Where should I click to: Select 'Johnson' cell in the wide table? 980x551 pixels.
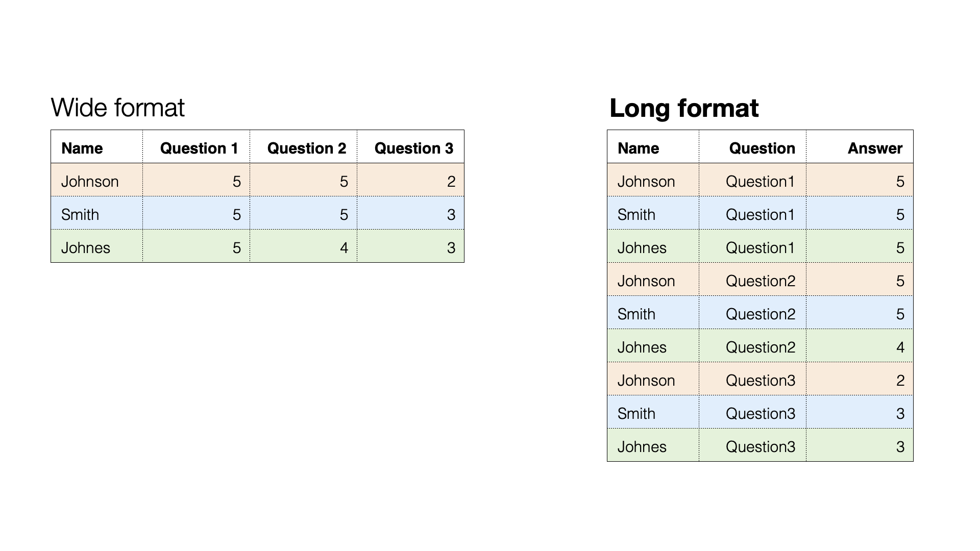(x=90, y=181)
